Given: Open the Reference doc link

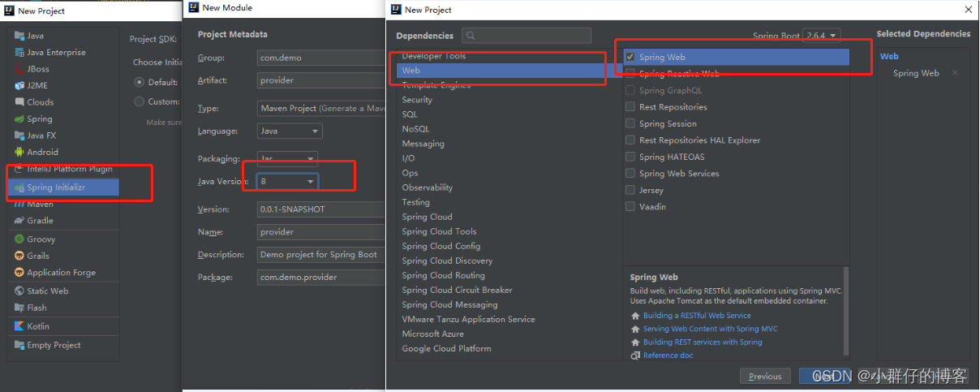Looking at the screenshot, I should [668, 355].
